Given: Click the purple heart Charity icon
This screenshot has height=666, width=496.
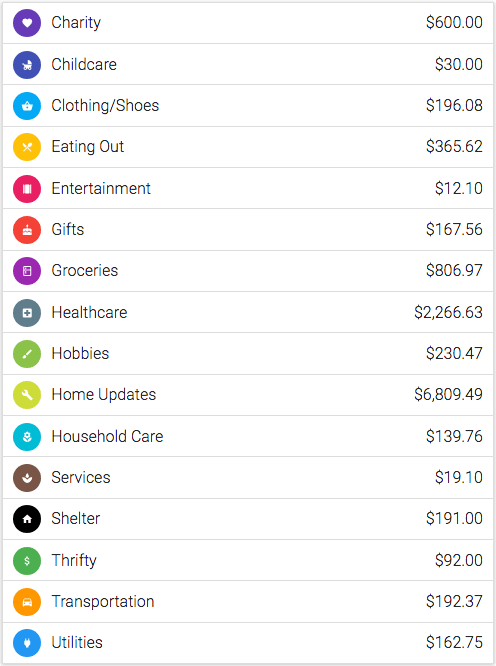Looking at the screenshot, I should (27, 23).
